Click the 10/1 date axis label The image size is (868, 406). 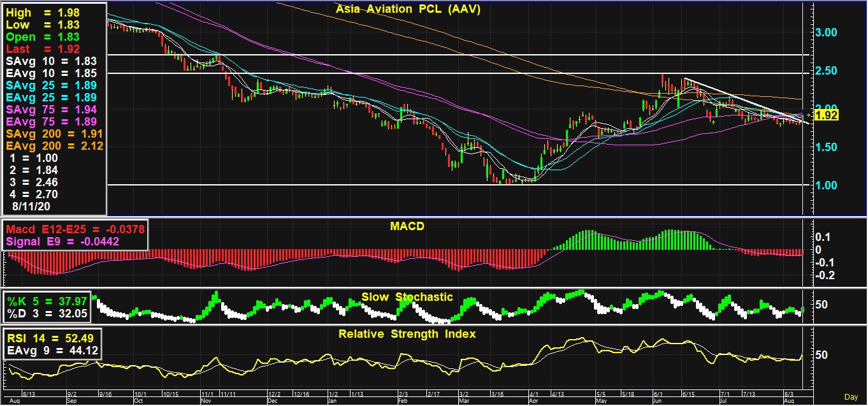tap(141, 395)
